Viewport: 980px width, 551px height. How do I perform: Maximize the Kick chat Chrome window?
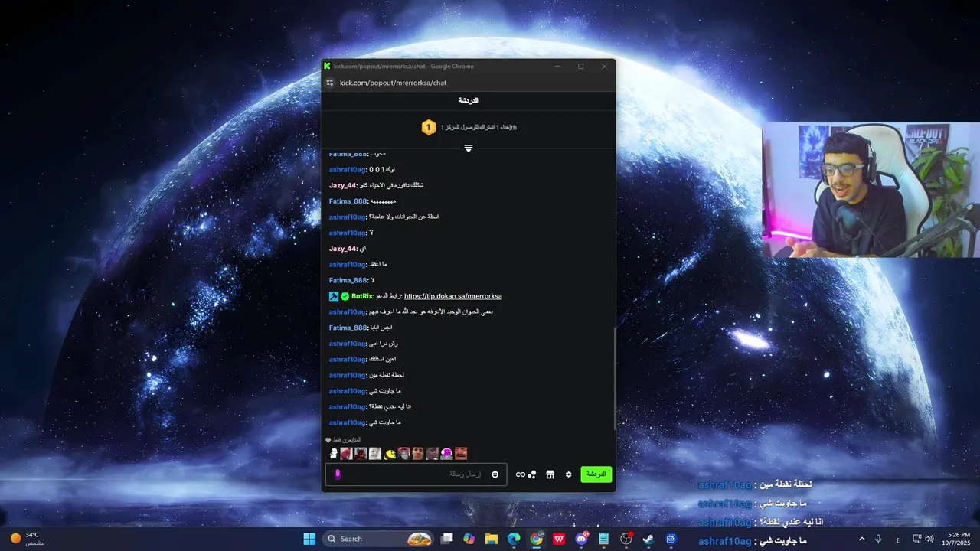(580, 67)
